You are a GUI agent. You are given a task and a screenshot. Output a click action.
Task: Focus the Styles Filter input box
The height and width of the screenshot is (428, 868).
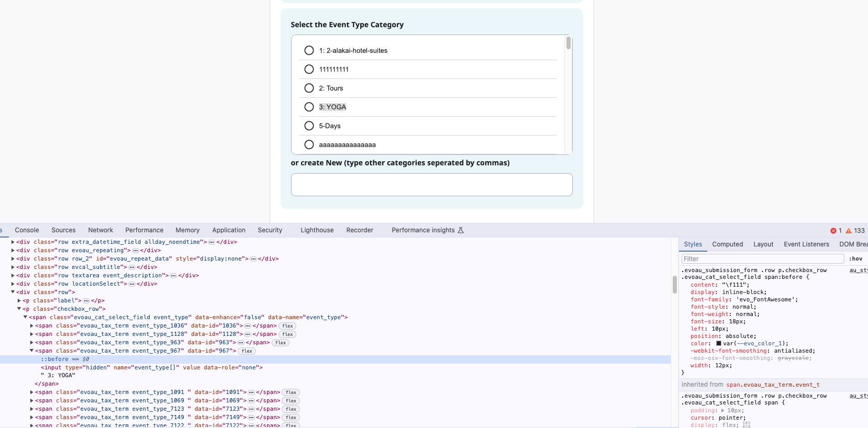point(763,259)
